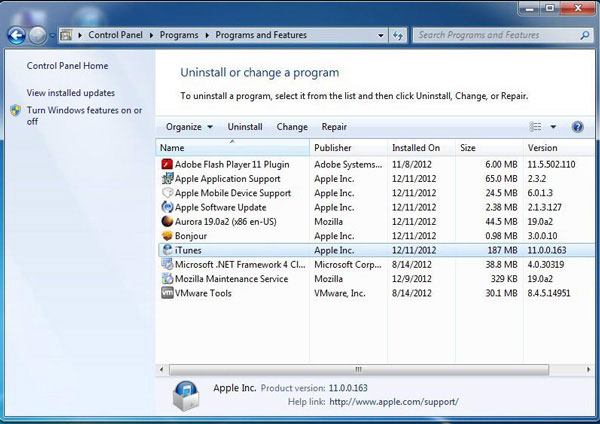Image resolution: width=600 pixels, height=424 pixels.
Task: Sort by the Version column header
Action: coord(559,148)
